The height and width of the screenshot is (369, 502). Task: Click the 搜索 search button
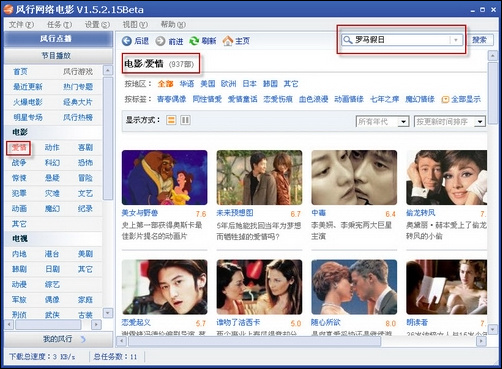(x=479, y=40)
